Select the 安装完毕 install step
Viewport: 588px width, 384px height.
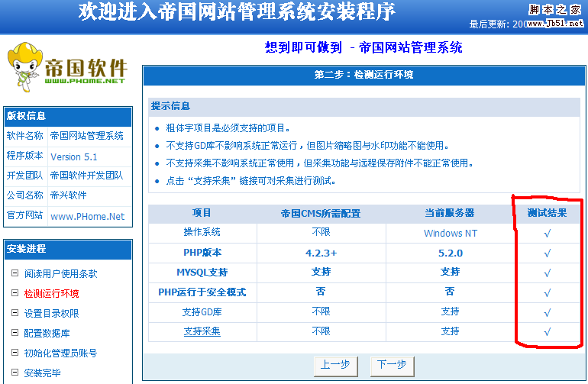click(x=42, y=373)
